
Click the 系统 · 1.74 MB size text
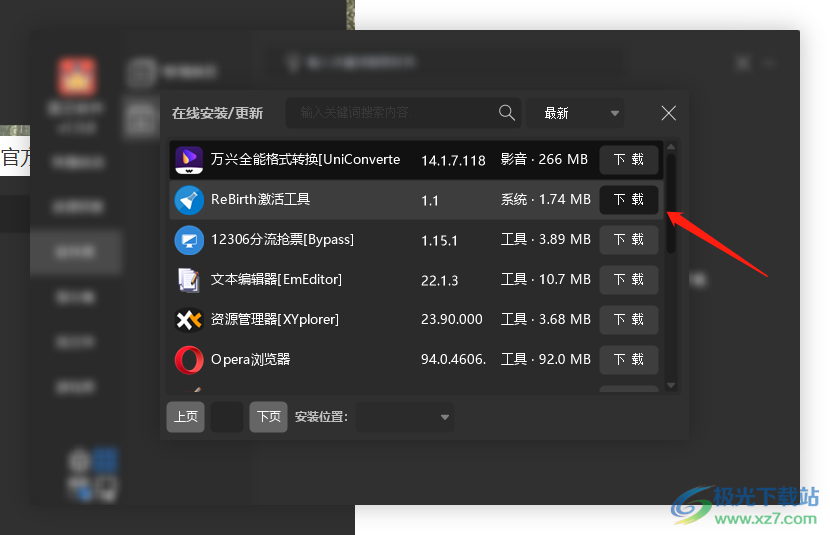pos(546,200)
